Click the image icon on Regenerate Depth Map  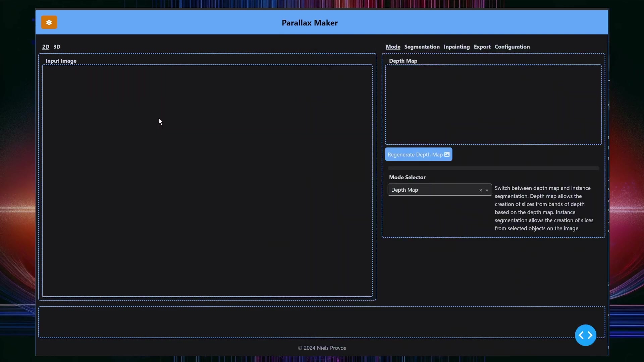447,155
